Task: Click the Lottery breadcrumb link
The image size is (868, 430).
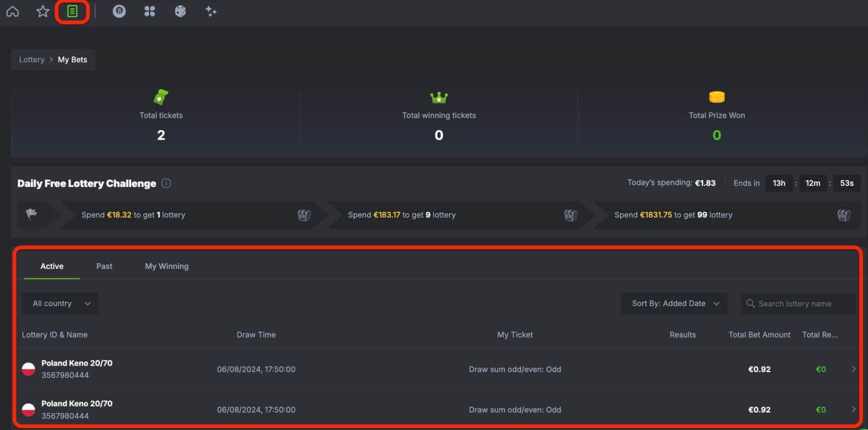Action: [x=31, y=60]
